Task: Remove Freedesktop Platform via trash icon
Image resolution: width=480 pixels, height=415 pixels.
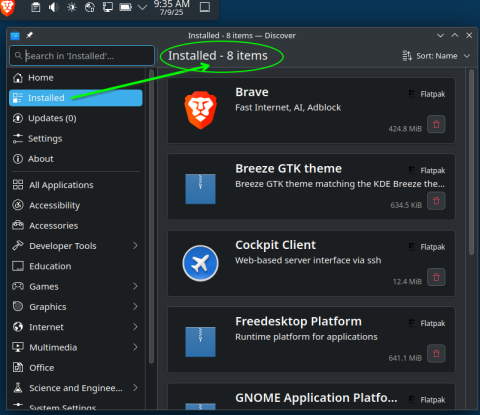Action: (x=436, y=353)
